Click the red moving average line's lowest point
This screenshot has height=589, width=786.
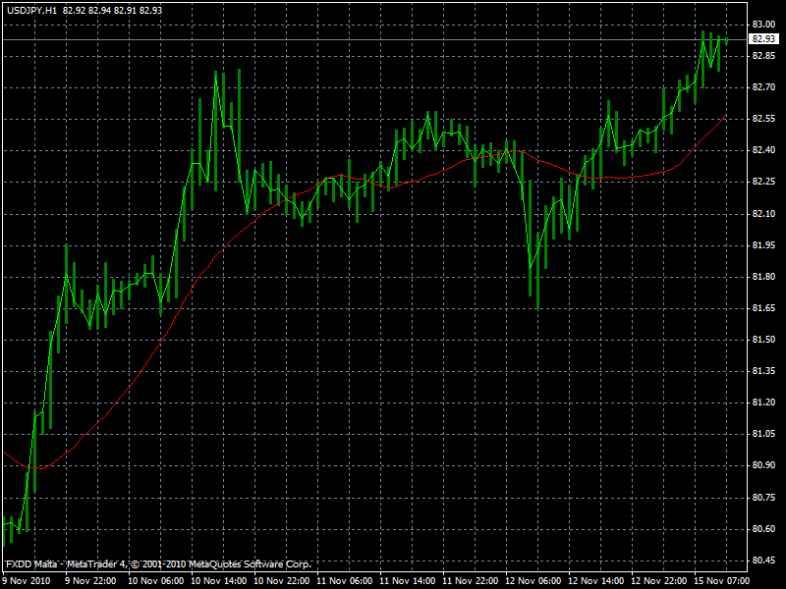tap(36, 467)
